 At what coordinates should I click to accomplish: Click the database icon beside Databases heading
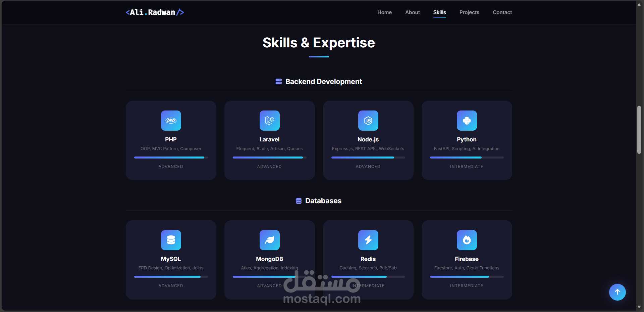(x=299, y=201)
